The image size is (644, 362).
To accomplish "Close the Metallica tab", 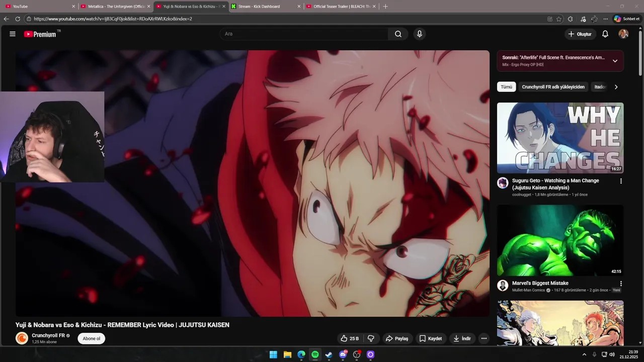I will pos(148,7).
